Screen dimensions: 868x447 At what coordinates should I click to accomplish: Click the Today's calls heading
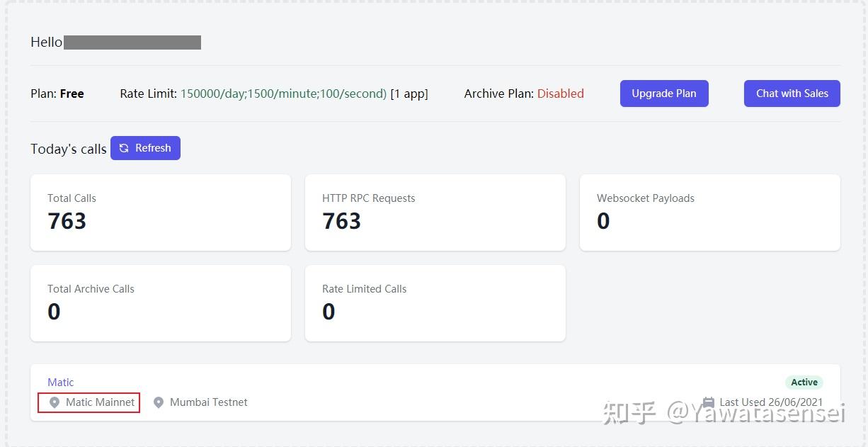point(69,149)
